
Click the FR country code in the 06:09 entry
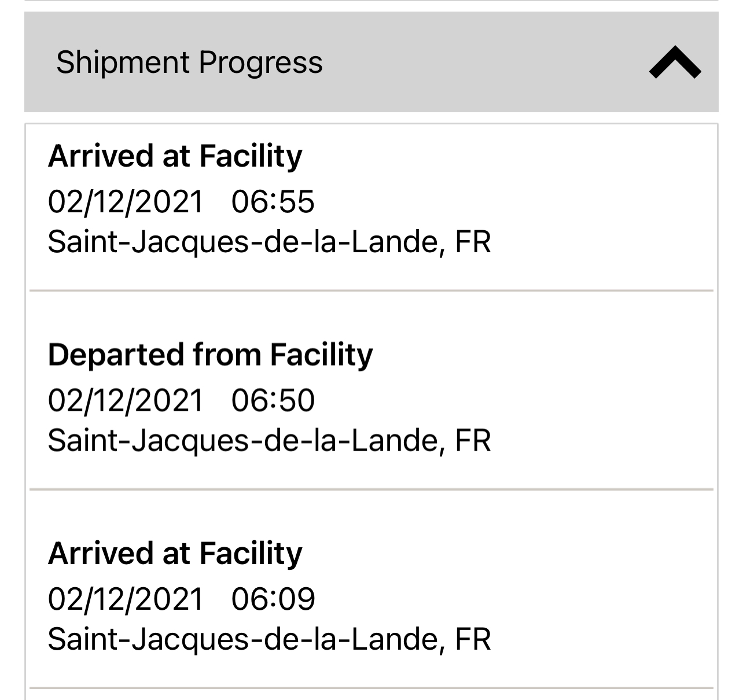coord(473,639)
